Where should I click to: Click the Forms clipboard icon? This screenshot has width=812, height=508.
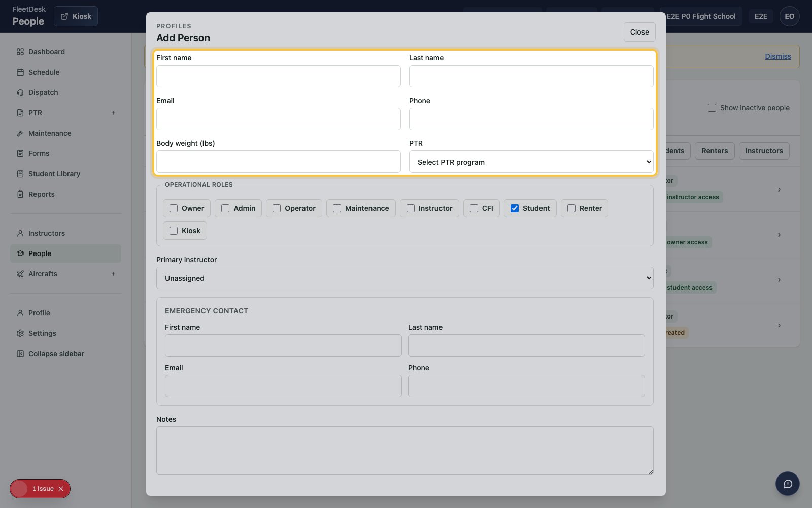[x=20, y=153]
